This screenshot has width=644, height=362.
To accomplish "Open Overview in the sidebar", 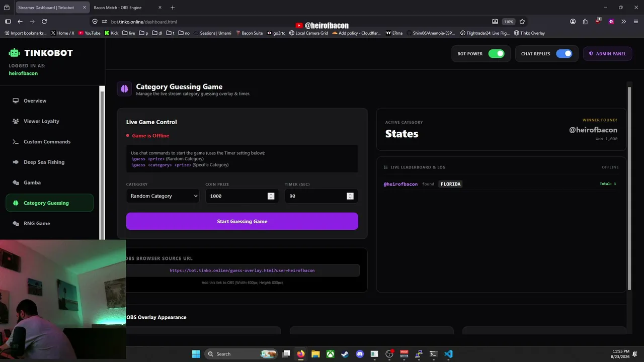I will (50, 101).
